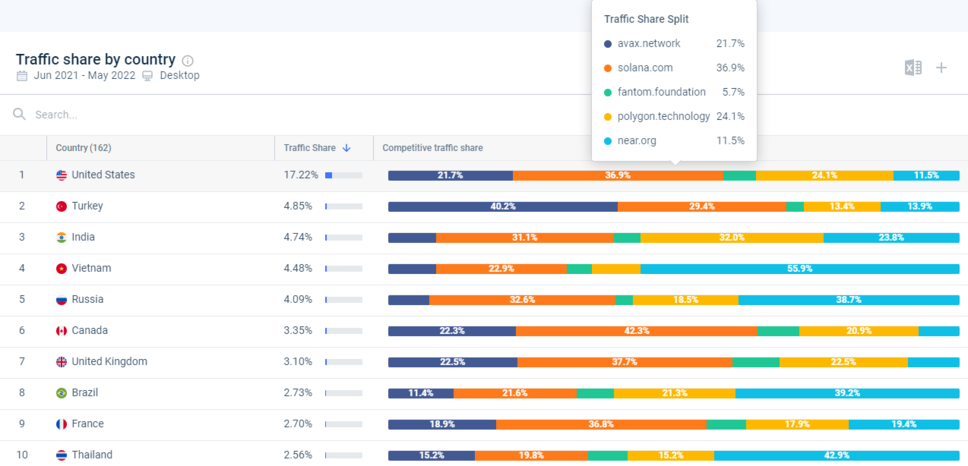Click the India flag icon
968x466 pixels.
61,238
